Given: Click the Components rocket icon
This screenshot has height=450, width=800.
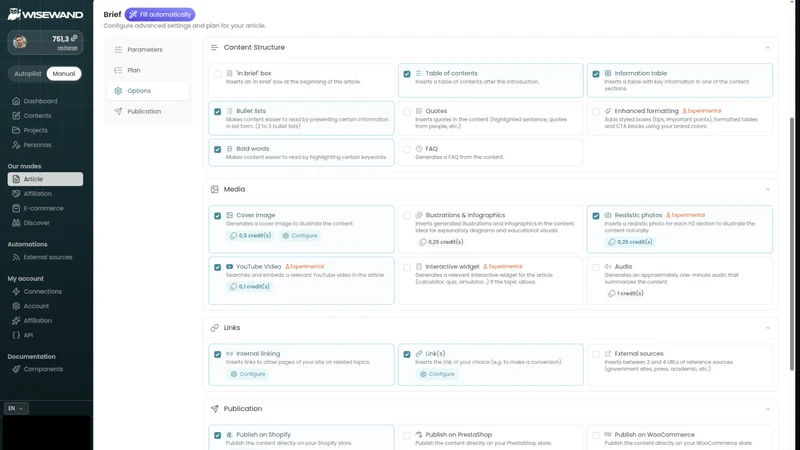Looking at the screenshot, I should click(16, 369).
